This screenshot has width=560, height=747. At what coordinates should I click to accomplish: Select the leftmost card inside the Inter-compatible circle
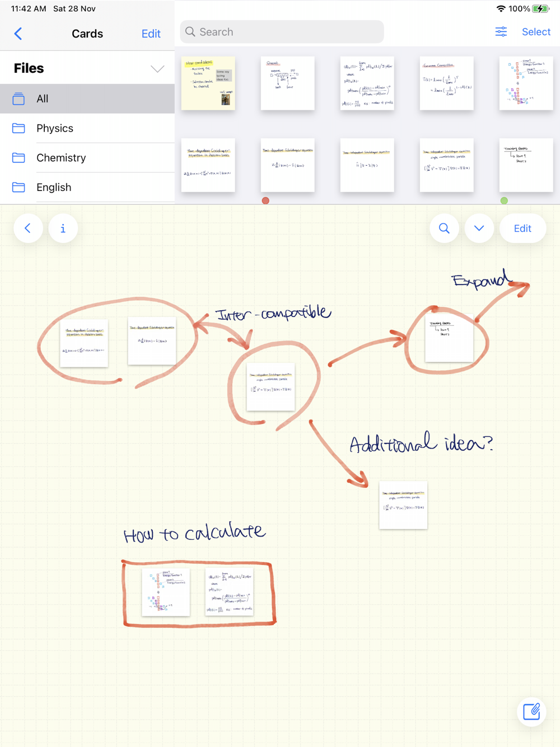pos(84,343)
